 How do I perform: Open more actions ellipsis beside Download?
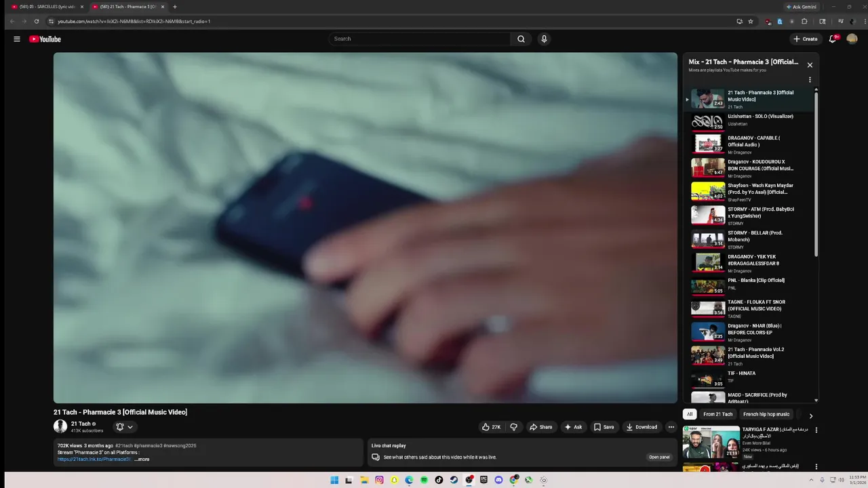[x=671, y=427]
